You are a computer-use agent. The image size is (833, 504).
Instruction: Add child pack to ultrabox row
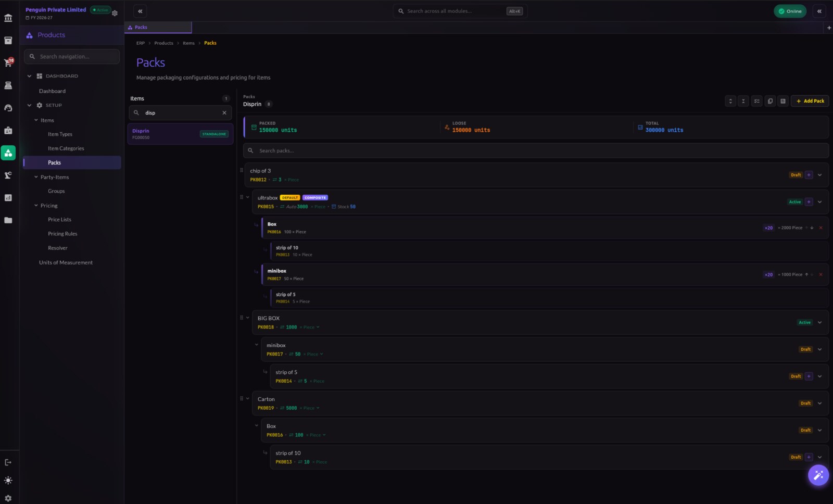point(809,202)
